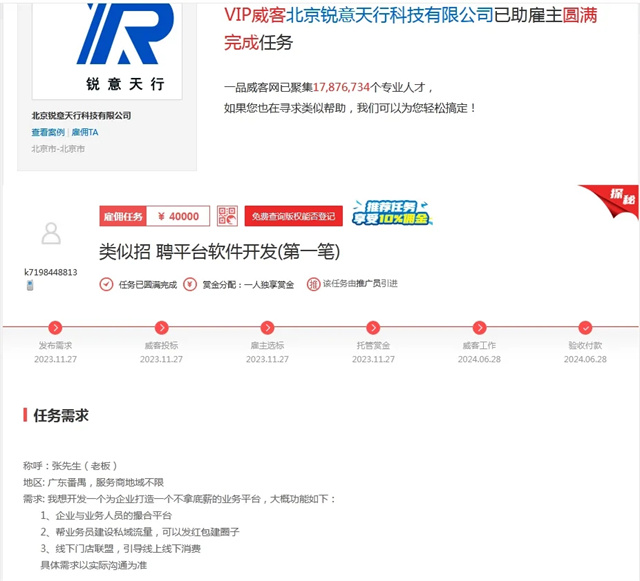Click the 威客投标 step marker
Viewport: 640px width, 581px height.
[162, 327]
